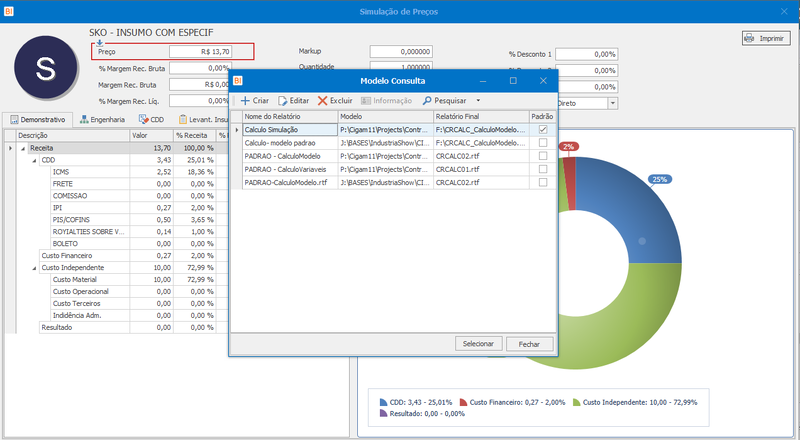The image size is (800, 440).
Task: Click the Pesquisar magnifier icon
Action: pyautogui.click(x=427, y=101)
